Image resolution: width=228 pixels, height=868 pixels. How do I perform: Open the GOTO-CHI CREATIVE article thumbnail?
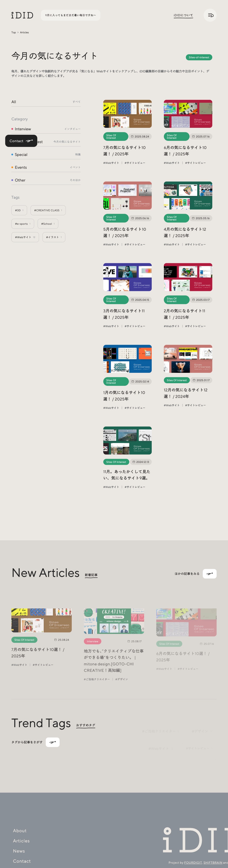114,621
